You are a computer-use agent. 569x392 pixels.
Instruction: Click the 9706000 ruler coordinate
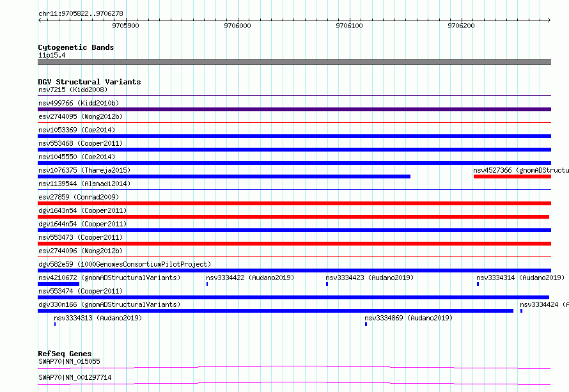(x=237, y=26)
